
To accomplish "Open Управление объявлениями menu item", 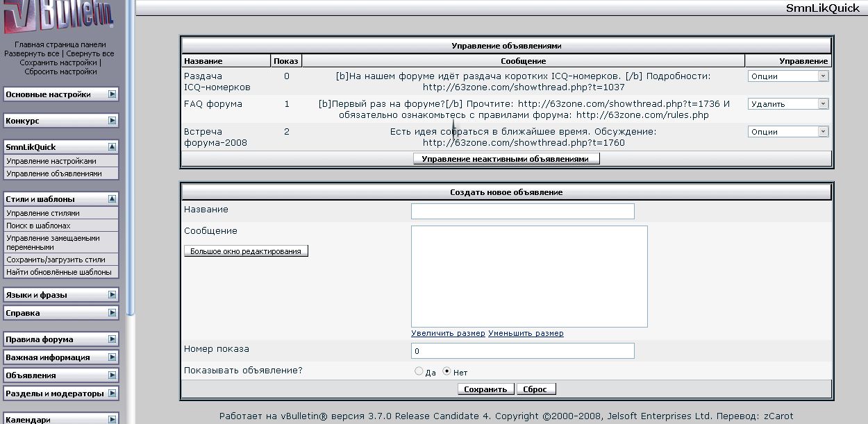I will pyautogui.click(x=60, y=173).
